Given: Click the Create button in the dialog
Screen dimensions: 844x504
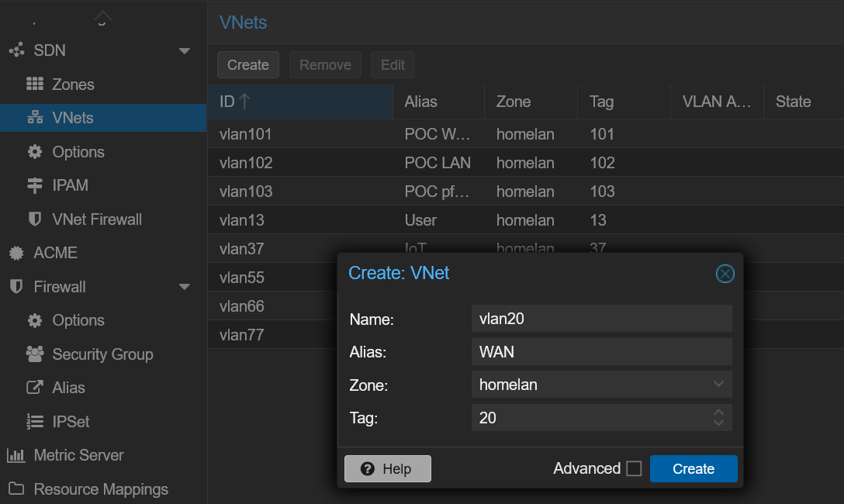Looking at the screenshot, I should click(693, 468).
